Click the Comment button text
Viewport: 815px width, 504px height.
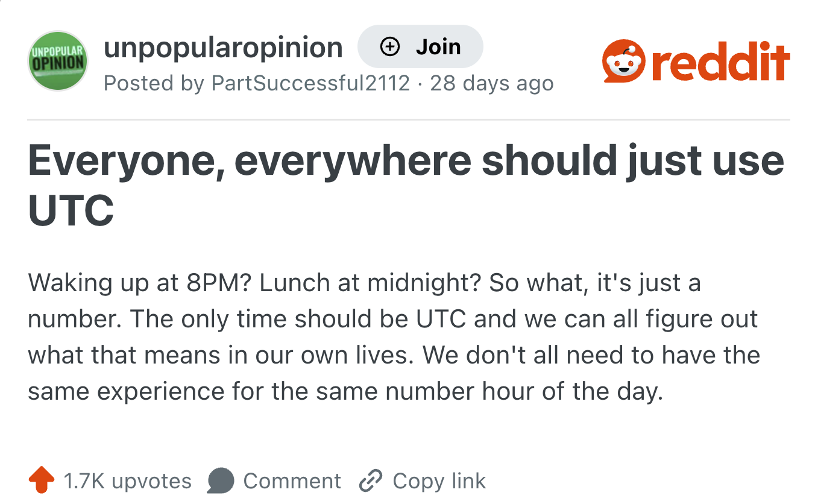pyautogui.click(x=292, y=481)
